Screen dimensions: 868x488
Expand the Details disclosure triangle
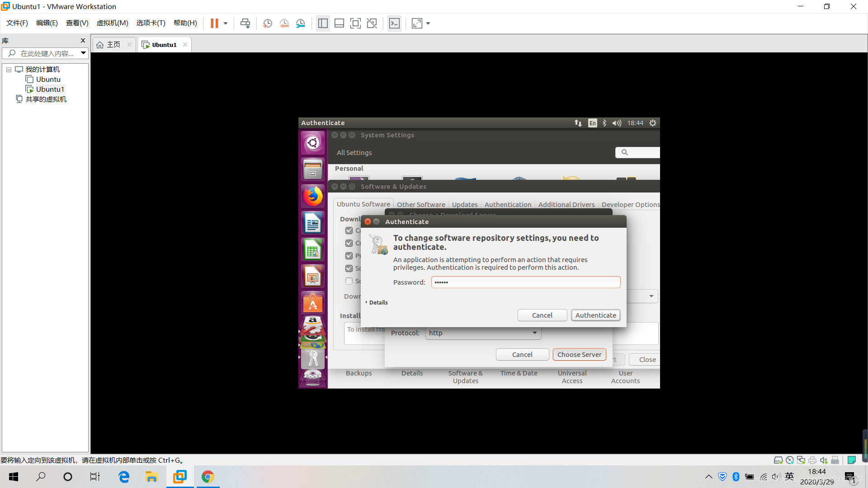367,302
